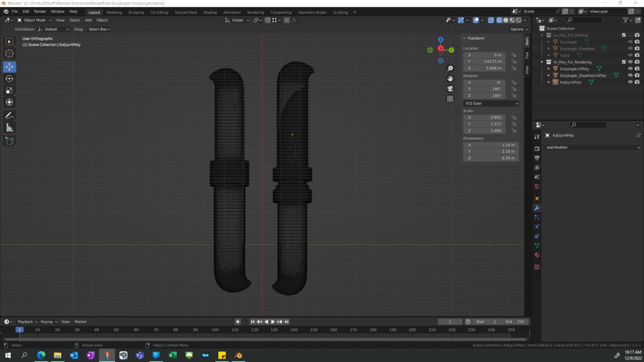
Task: Pick the Measure tool
Action: (9, 128)
